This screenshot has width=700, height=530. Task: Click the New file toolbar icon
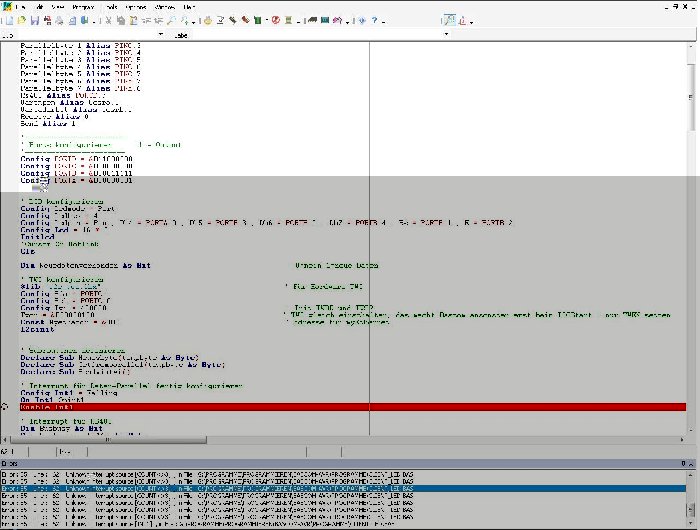(x=7, y=20)
